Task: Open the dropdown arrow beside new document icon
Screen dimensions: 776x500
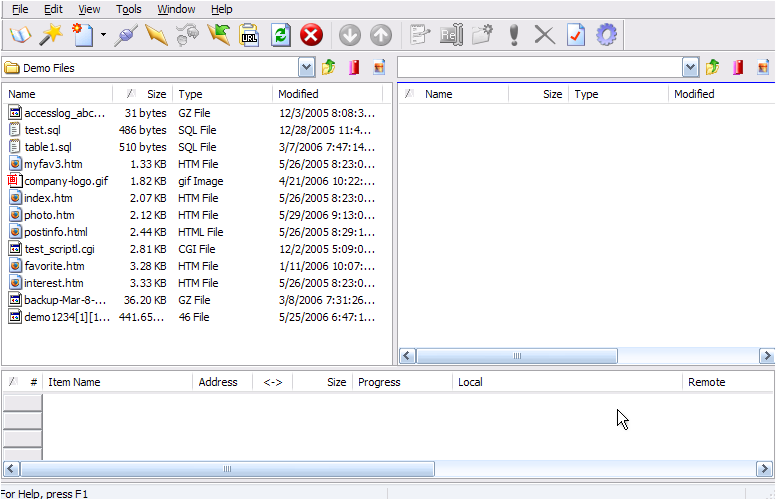Action: pyautogui.click(x=103, y=35)
